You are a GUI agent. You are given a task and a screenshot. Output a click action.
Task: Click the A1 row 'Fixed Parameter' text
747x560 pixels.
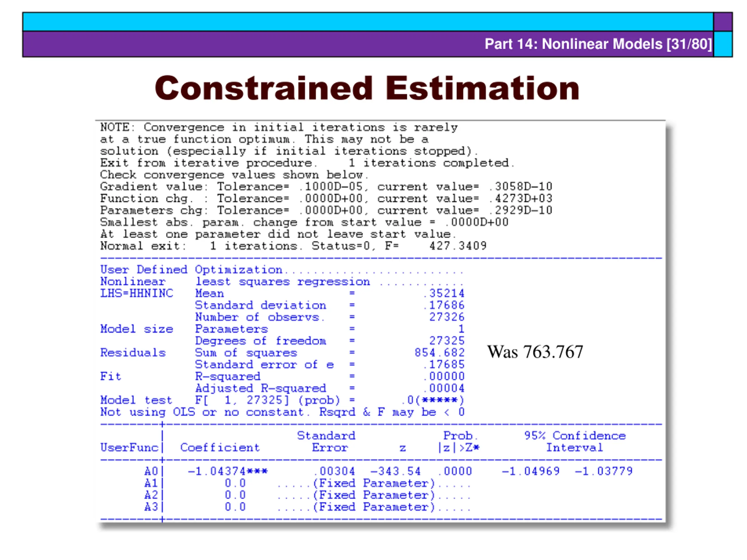[373, 483]
